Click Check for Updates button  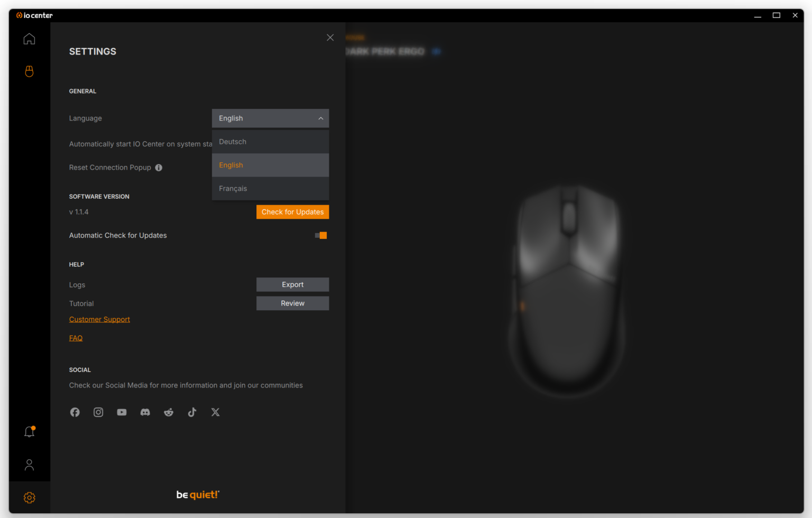click(x=292, y=212)
